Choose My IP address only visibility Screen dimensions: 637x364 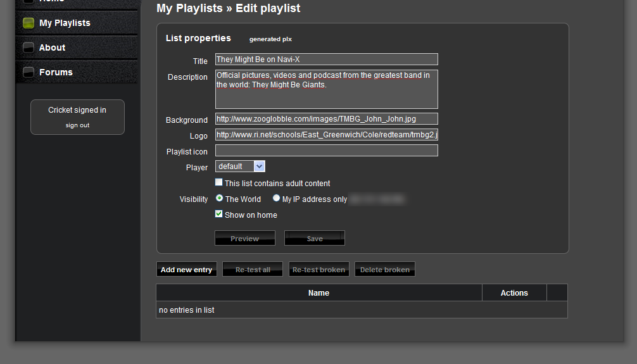click(276, 198)
